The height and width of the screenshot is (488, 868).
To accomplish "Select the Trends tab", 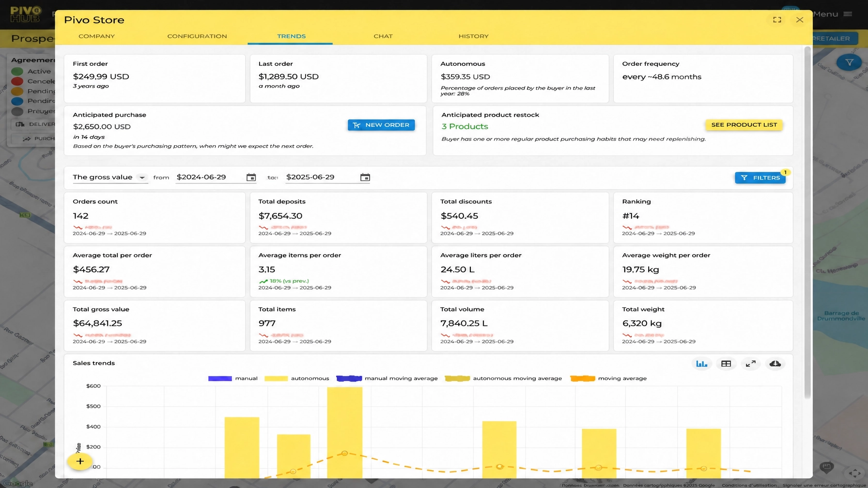I will pos(291,36).
